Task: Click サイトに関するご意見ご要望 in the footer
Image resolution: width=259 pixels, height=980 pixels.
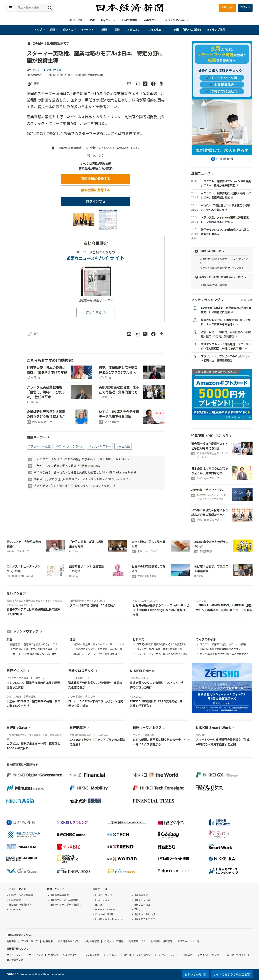Action: pyautogui.click(x=232, y=974)
